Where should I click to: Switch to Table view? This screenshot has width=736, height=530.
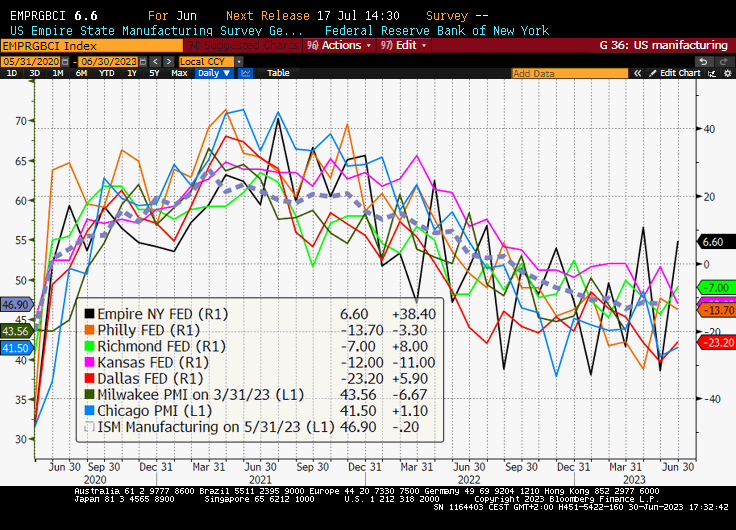[278, 73]
